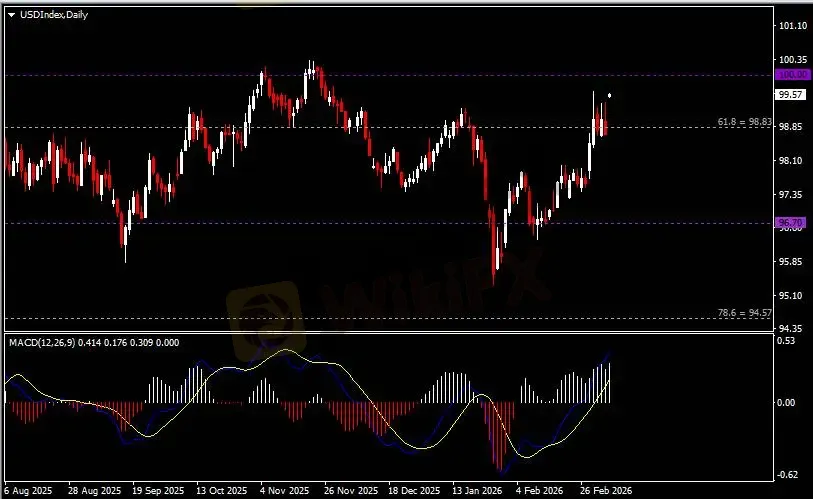Click the 0.00 value on MACD scale
The width and height of the screenshot is (813, 499).
(x=788, y=403)
